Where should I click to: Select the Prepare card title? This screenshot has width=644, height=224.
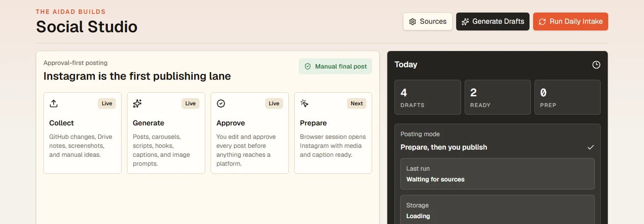click(314, 123)
